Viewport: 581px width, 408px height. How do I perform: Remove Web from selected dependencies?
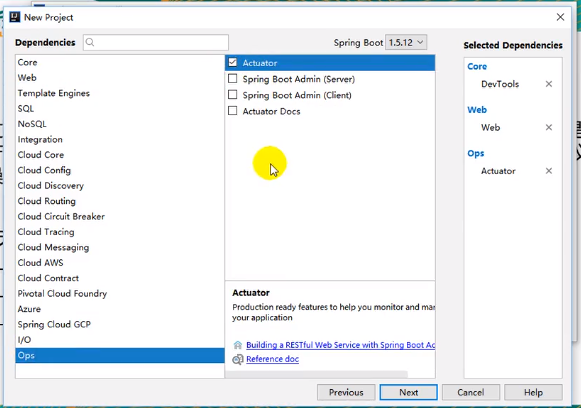(549, 127)
